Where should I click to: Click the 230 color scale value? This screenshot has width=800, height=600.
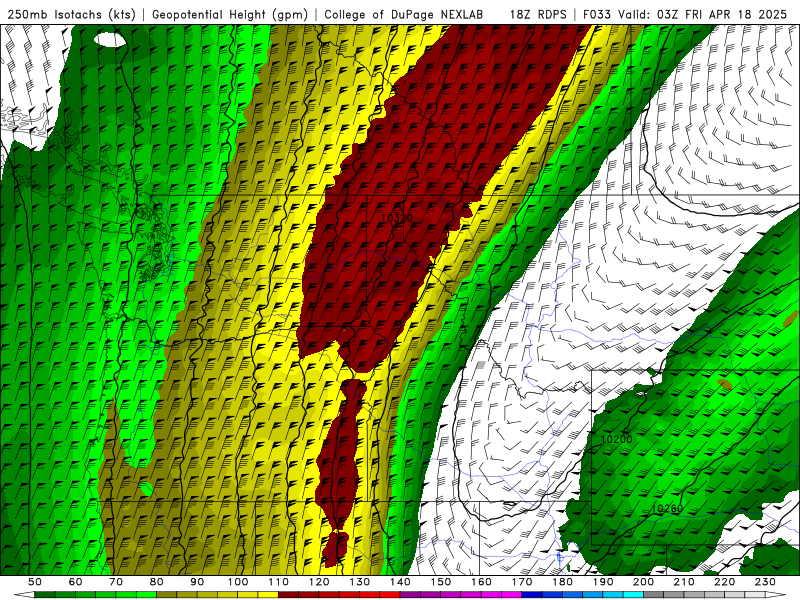[765, 582]
